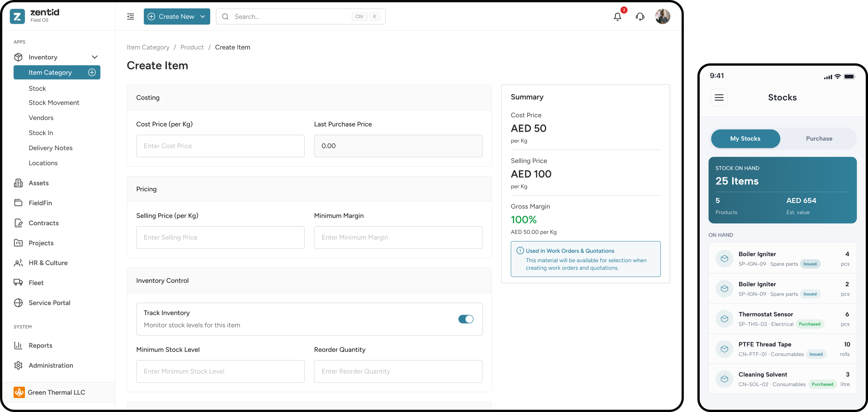Image resolution: width=868 pixels, height=412 pixels.
Task: Click the Inventory box icon
Action: click(x=18, y=57)
